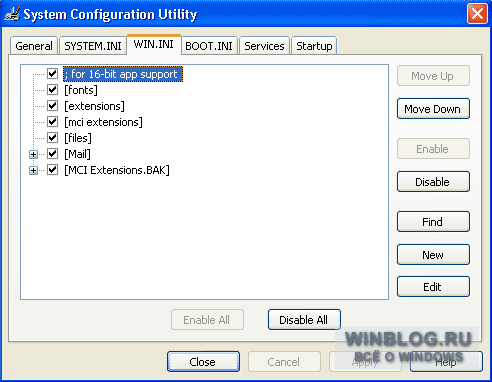Go to the BOOT.INI tab
This screenshot has width=492, height=382.
[209, 46]
